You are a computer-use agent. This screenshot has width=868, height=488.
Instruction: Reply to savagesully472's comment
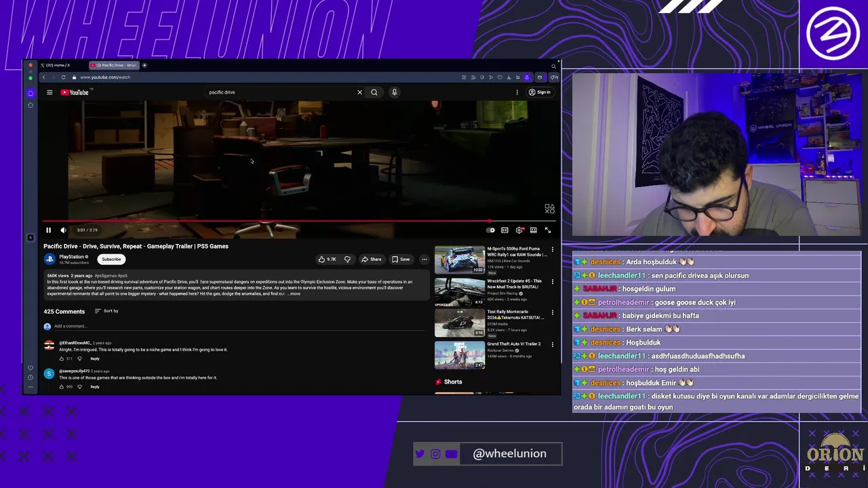95,387
